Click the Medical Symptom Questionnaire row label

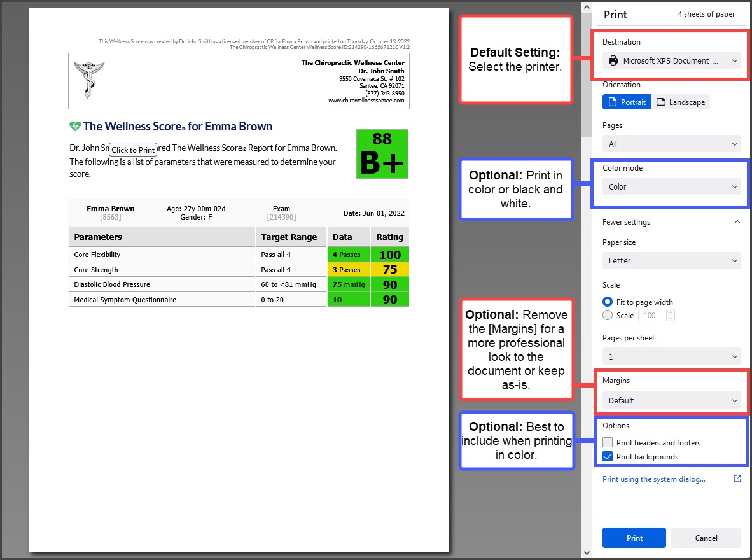tap(125, 300)
